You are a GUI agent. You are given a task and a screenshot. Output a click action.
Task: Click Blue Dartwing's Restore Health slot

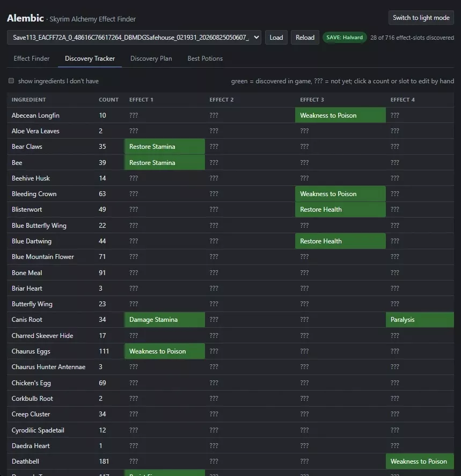pyautogui.click(x=340, y=241)
